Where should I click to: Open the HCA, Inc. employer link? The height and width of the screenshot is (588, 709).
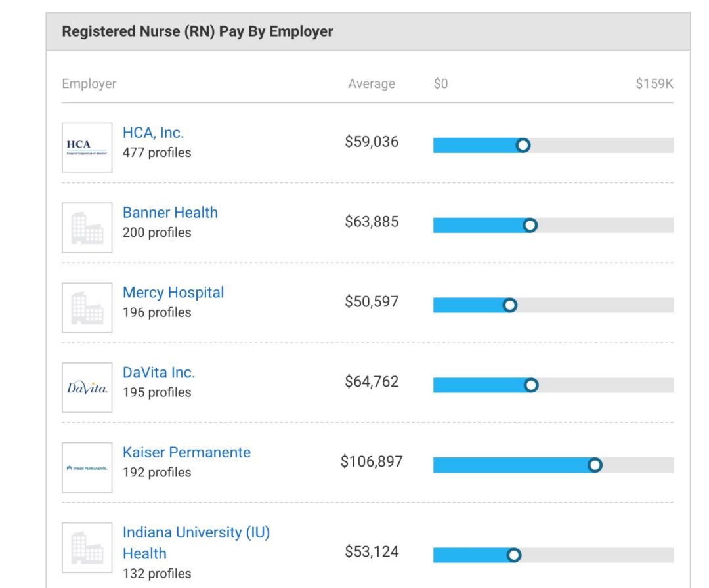click(x=153, y=133)
